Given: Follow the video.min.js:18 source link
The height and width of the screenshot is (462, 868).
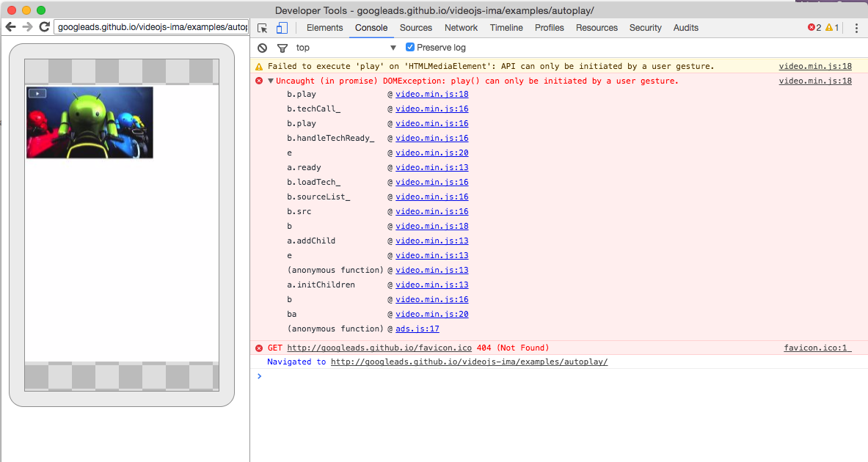Looking at the screenshot, I should coord(815,65).
